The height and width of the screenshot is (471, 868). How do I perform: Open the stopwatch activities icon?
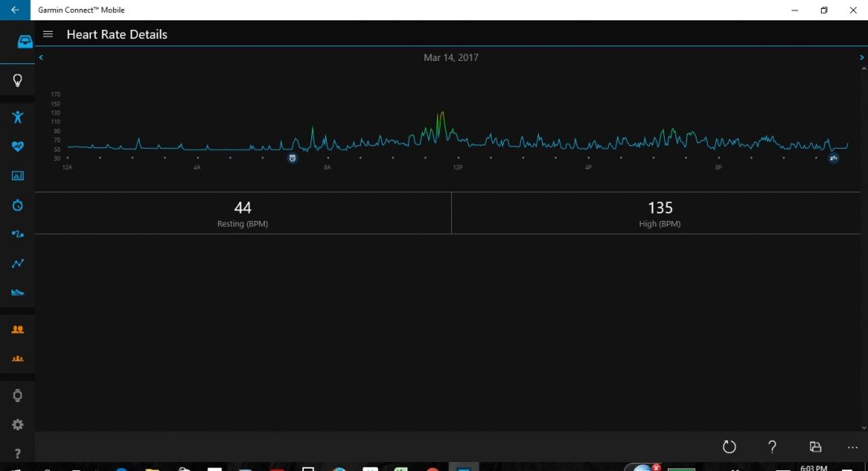point(18,205)
